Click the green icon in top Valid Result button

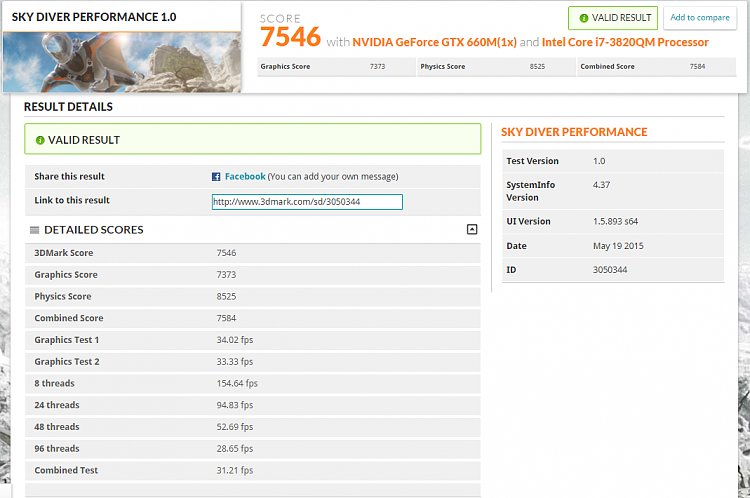point(584,18)
